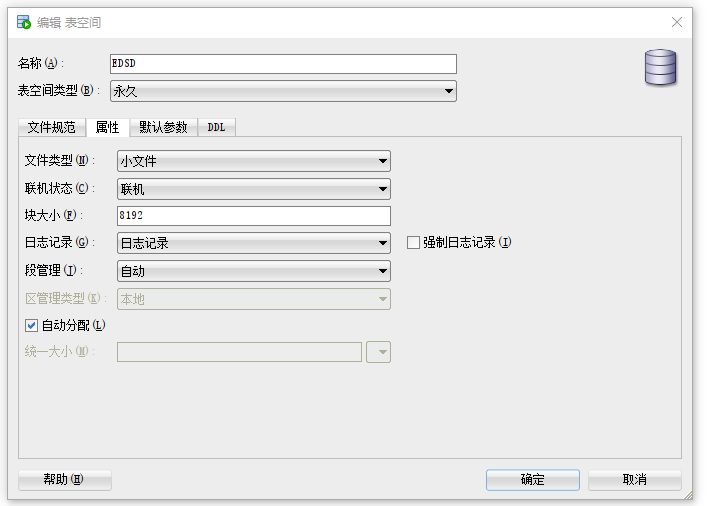Image resolution: width=711 pixels, height=506 pixels.
Task: Click the 块大小 input field
Action: [x=253, y=216]
